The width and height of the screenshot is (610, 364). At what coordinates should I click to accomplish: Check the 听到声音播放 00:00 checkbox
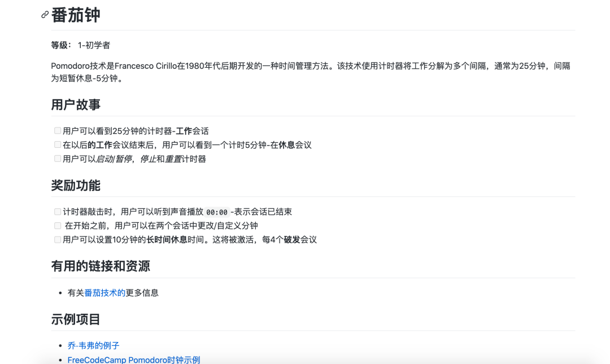(x=58, y=212)
